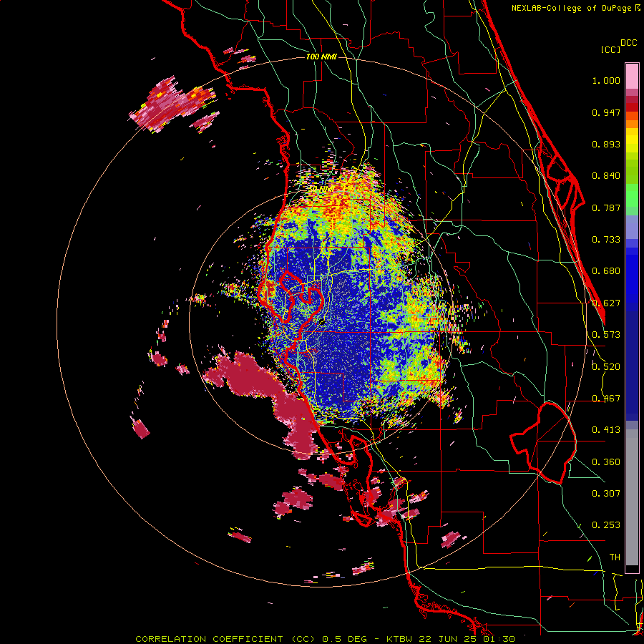Click the 0.5 DEG elevation text
The width and height of the screenshot is (644, 644).
345,639
